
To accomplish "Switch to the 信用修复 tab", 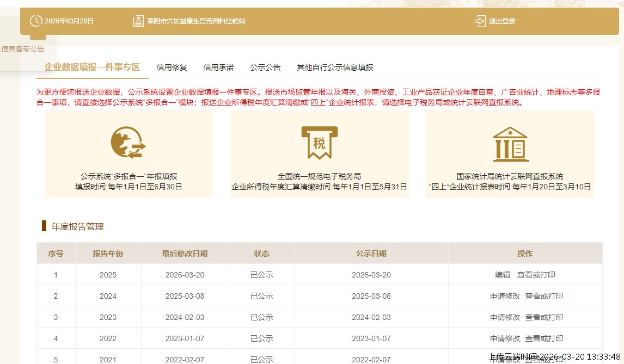I will (x=172, y=67).
